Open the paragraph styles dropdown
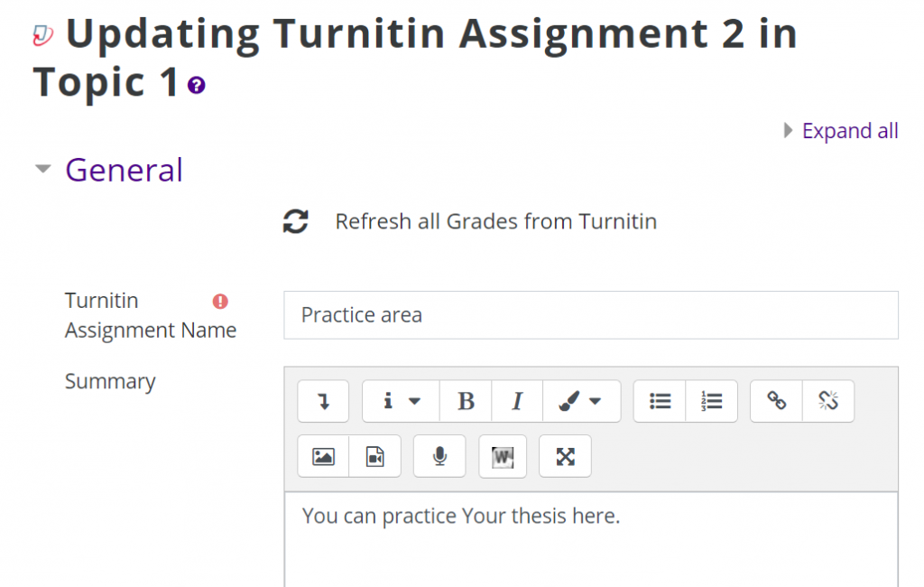The width and height of the screenshot is (924, 587). [x=401, y=402]
